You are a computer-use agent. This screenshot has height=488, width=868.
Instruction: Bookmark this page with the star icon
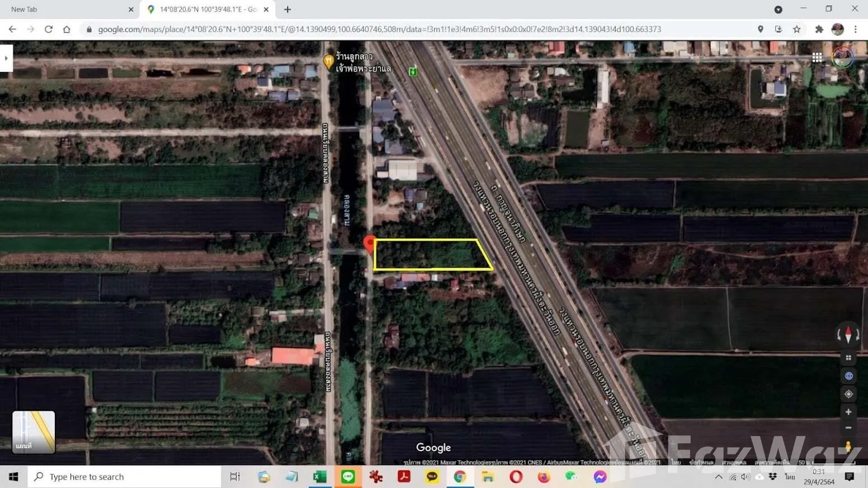click(x=796, y=29)
